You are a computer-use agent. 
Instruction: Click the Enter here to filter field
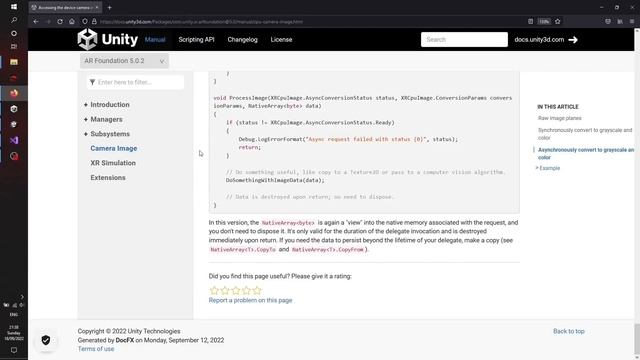coord(136,82)
